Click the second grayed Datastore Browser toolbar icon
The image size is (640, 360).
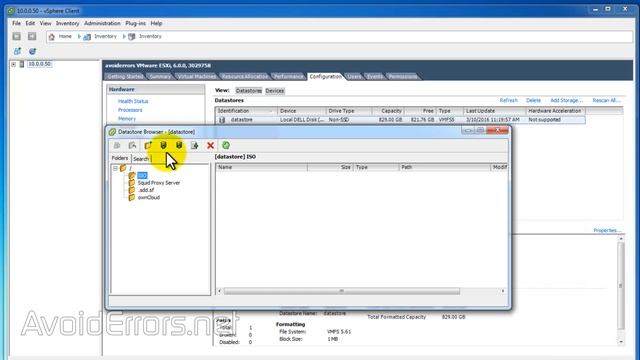tap(132, 145)
